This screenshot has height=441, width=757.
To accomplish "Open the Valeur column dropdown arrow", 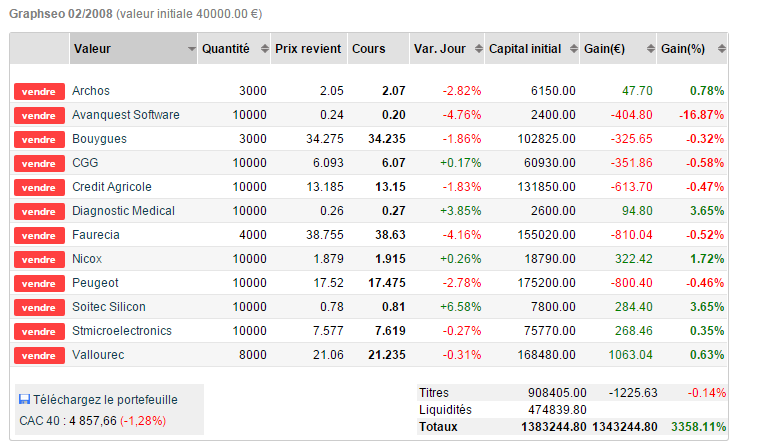I will (x=191, y=48).
